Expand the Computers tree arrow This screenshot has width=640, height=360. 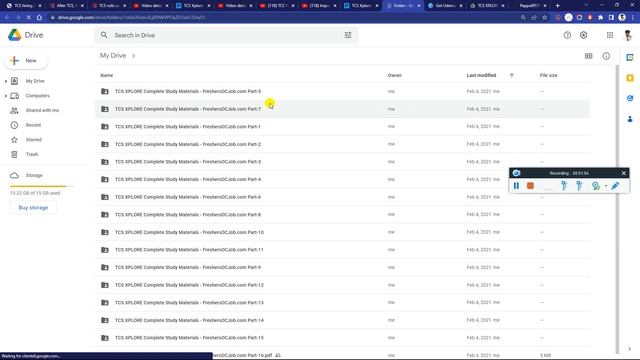pos(6,96)
